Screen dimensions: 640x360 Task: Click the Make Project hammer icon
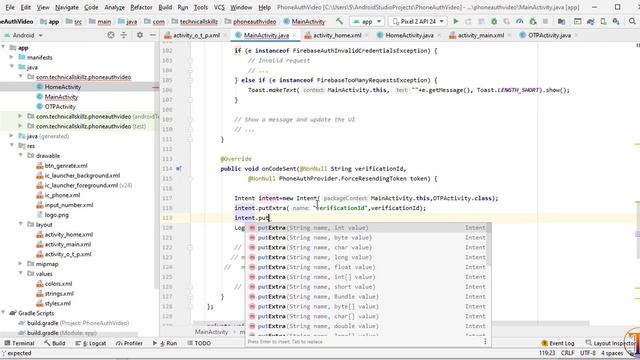point(339,21)
